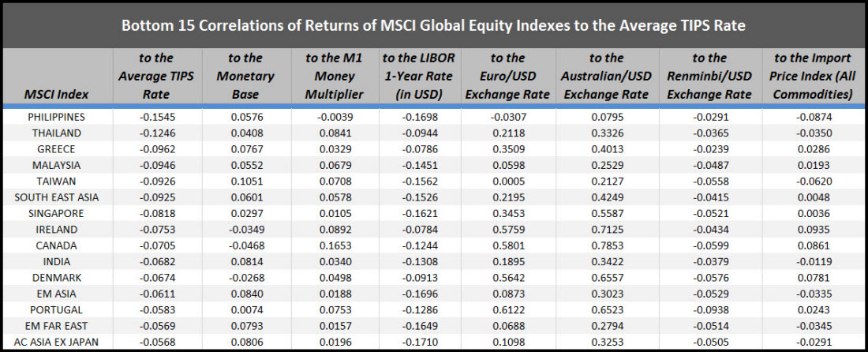Select the Singapore Import Price value 0.0036
Viewport: 868px width, 352px height.
coord(815,214)
